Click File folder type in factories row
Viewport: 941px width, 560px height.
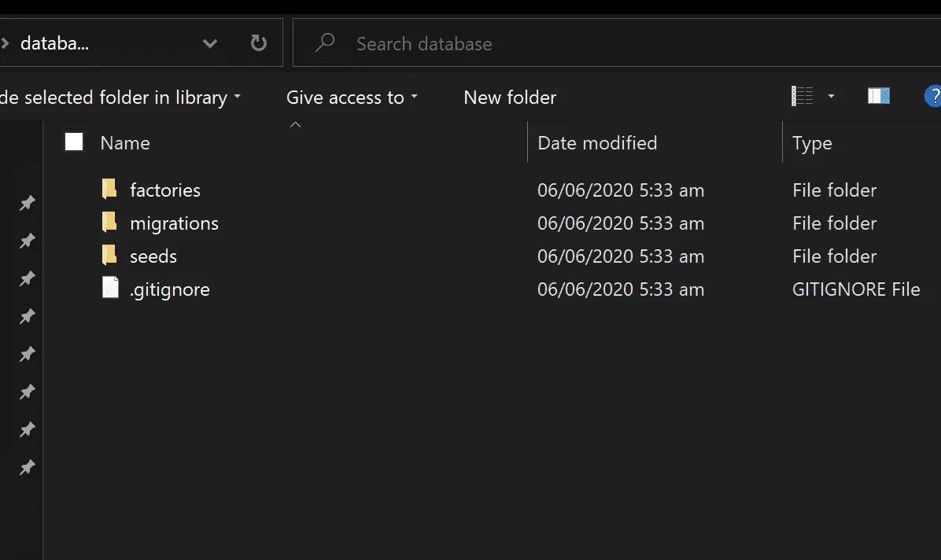(834, 190)
